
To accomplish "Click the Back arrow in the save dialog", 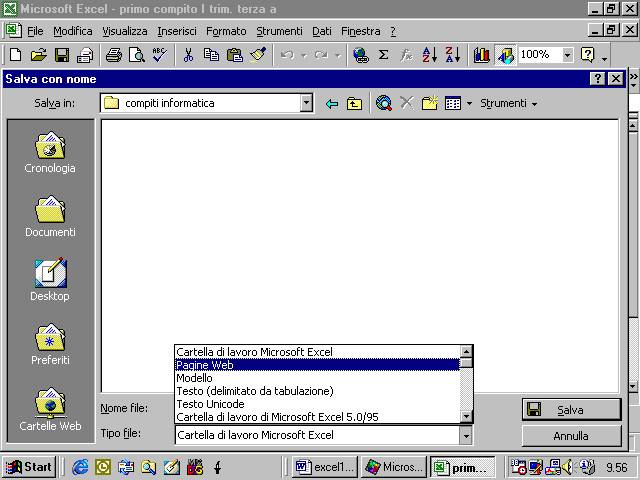I will point(332,104).
